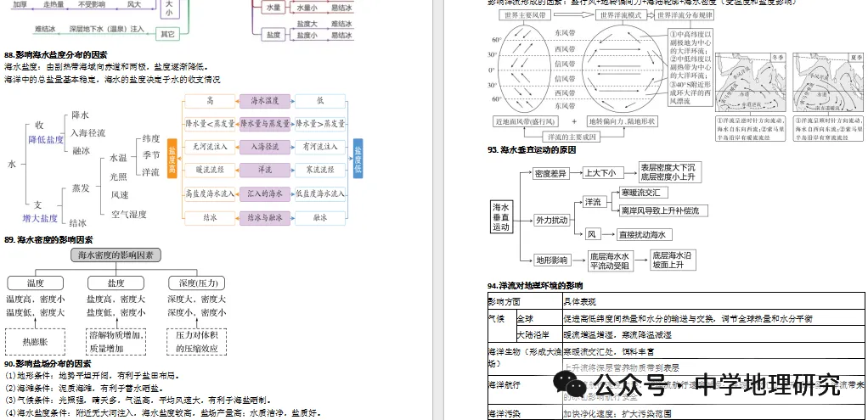Click the heading '93. 海水垂直运动的原因'
This screenshot has width=868, height=420.
pos(532,150)
